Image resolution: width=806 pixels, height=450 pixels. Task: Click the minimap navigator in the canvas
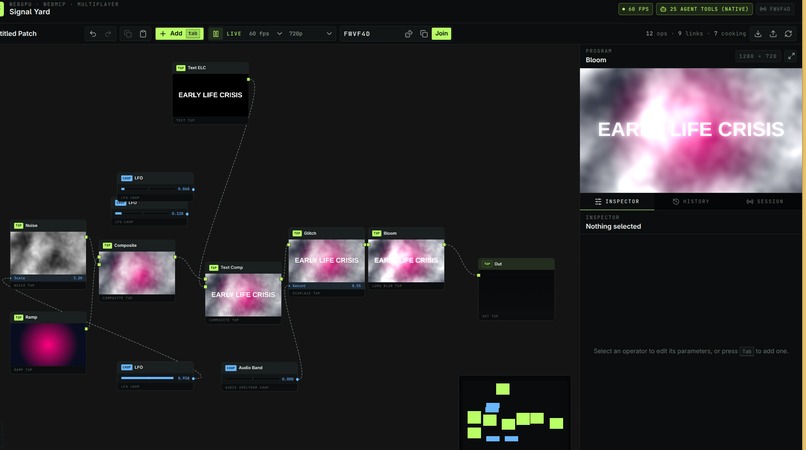pyautogui.click(x=515, y=412)
